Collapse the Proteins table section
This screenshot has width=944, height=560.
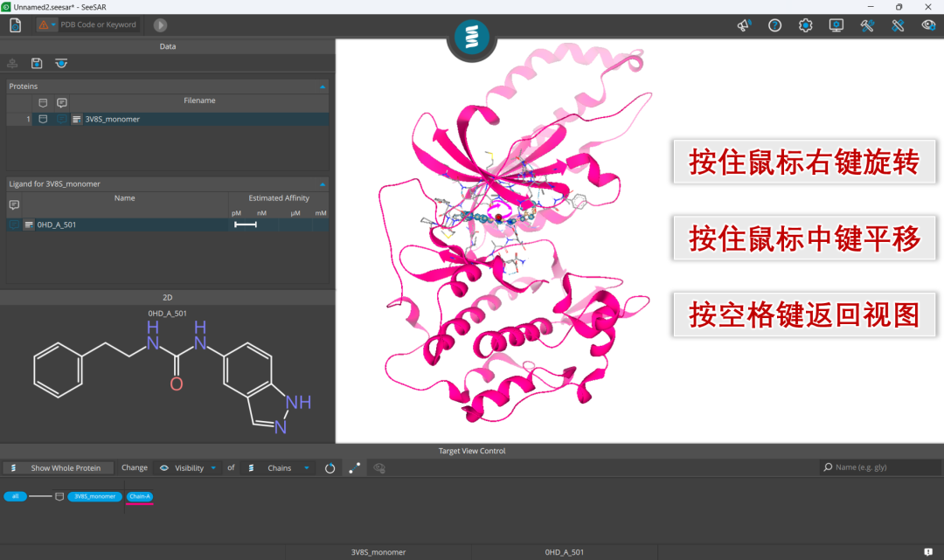(x=322, y=86)
